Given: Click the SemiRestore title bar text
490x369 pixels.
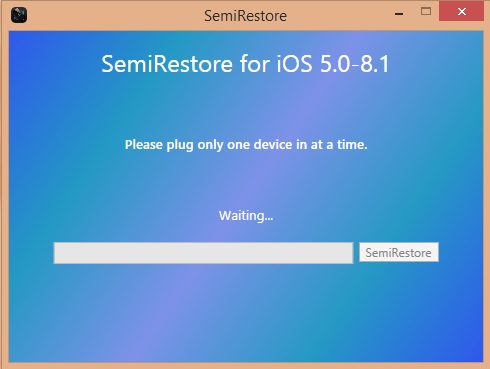Looking at the screenshot, I should pos(245,16).
